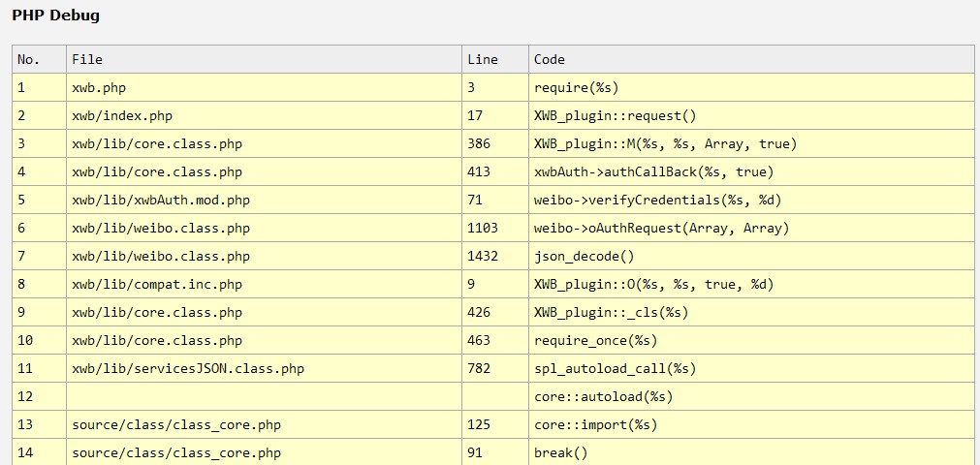
Task: Click line number 386 cell
Action: (x=479, y=143)
